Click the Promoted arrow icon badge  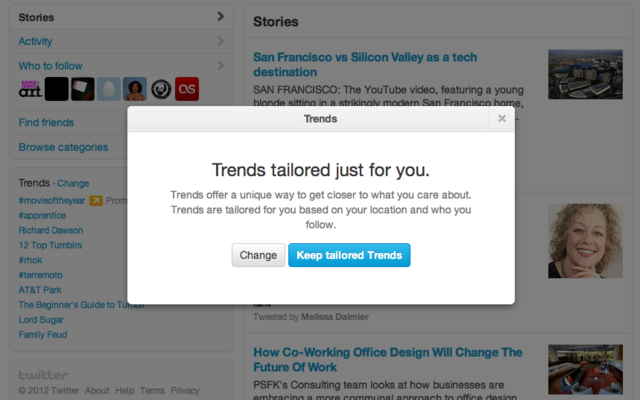pos(96,200)
